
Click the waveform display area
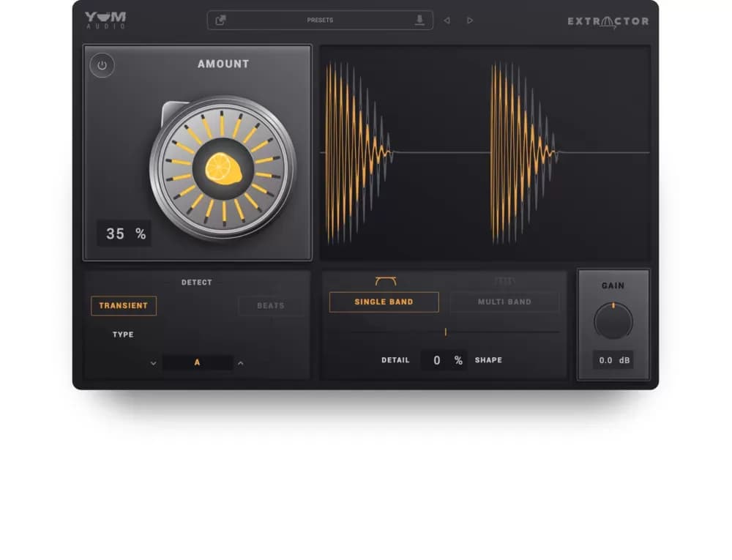(485, 153)
